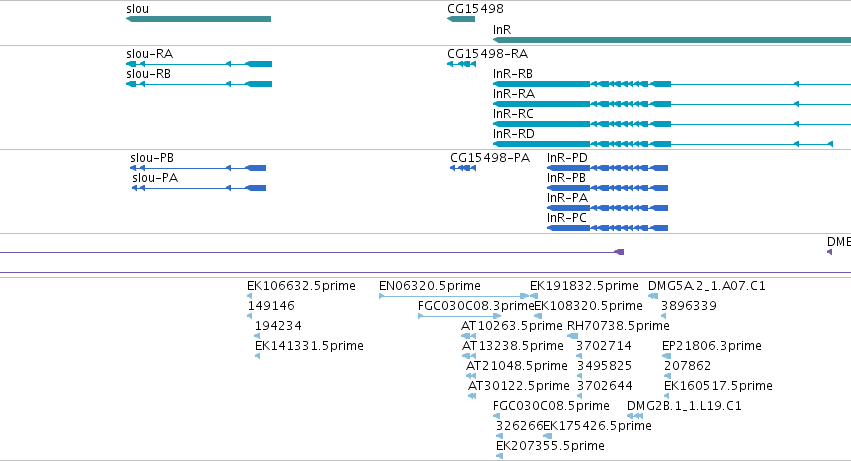Viewport: 851px width, 461px height.
Task: Click protein feature slou-PB
Action: [x=198, y=168]
